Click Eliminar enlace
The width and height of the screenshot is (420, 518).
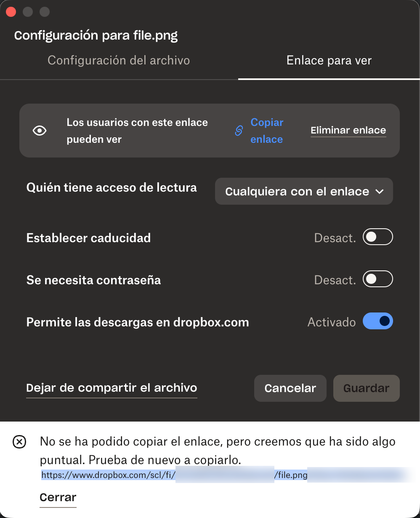point(348,131)
